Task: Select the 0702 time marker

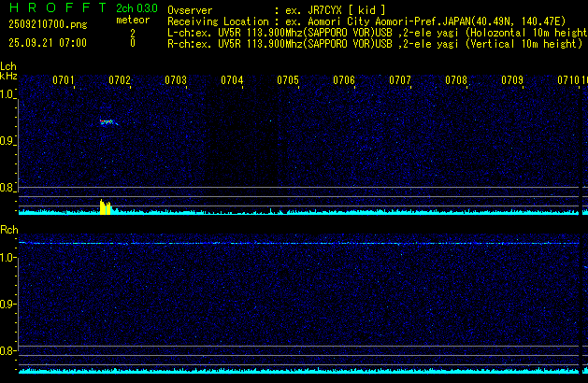Action: (x=120, y=80)
